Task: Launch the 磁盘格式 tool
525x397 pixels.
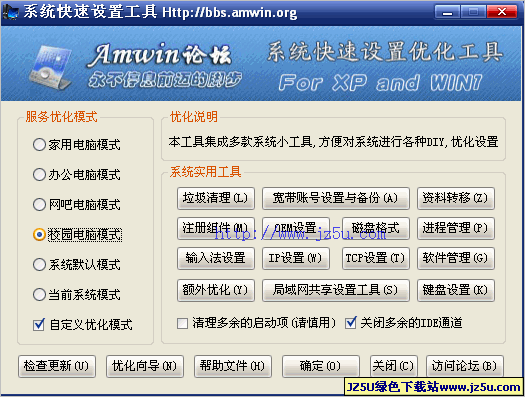Action: [376, 228]
